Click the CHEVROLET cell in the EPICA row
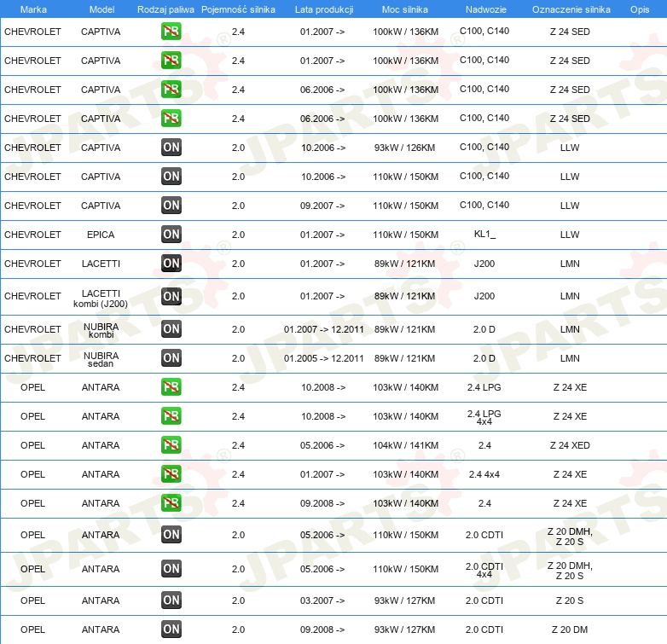This screenshot has height=644, width=667. (32, 235)
